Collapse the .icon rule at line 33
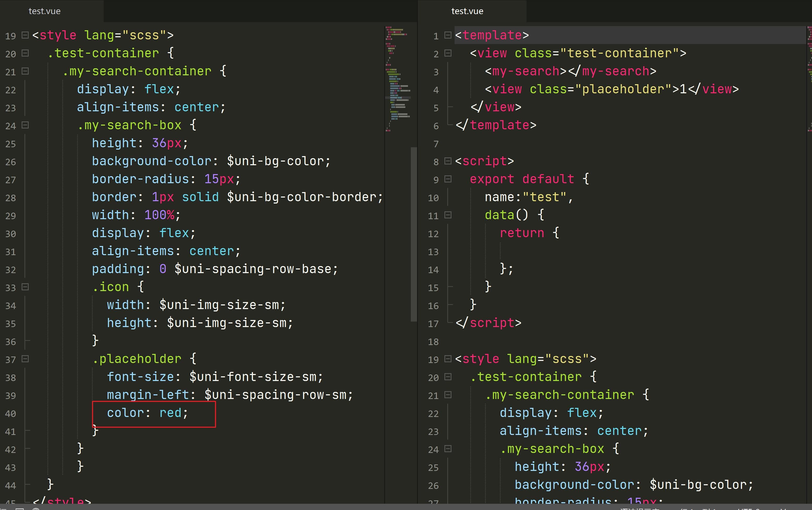Screen dimensions: 812x510 pyautogui.click(x=25, y=287)
